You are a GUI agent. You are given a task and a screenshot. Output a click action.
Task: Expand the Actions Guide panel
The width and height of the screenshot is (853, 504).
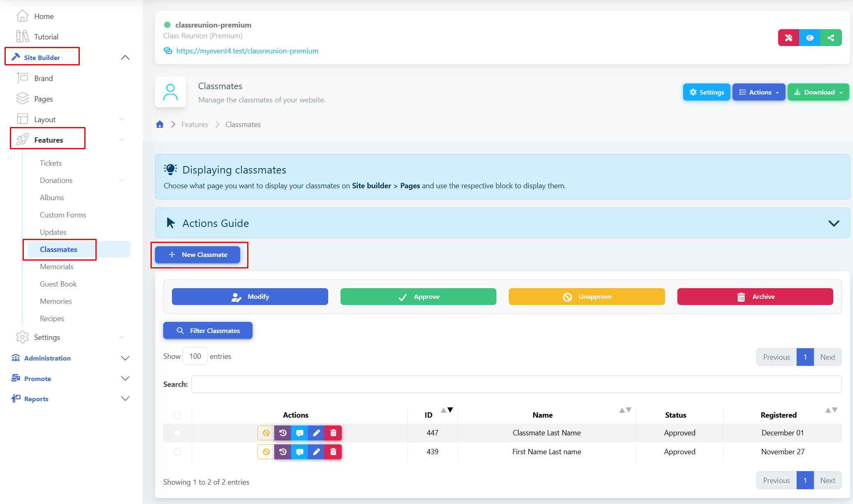click(x=833, y=223)
